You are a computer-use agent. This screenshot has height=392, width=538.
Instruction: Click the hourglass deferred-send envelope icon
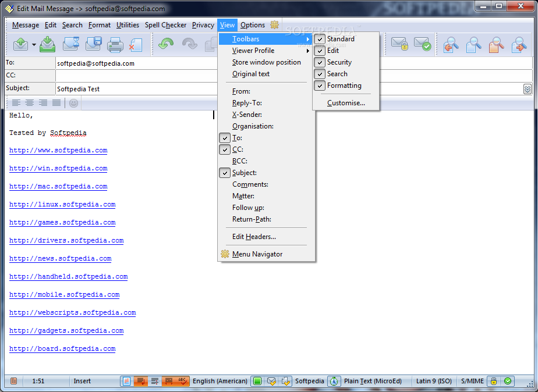70,45
